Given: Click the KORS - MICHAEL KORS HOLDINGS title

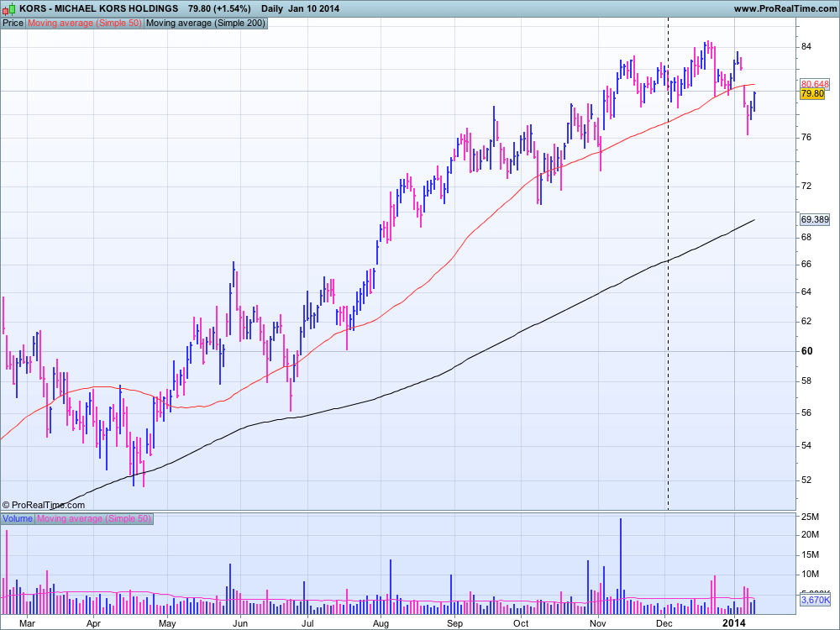Looking at the screenshot, I should [99, 8].
